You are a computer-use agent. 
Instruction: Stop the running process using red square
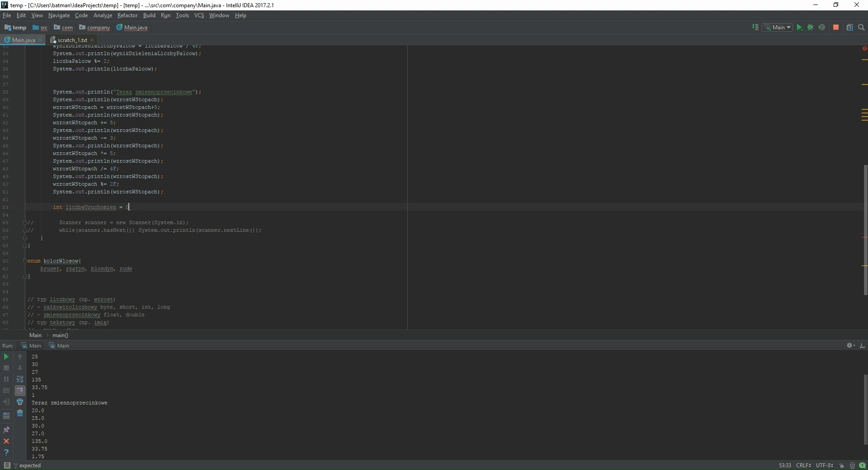[836, 28]
